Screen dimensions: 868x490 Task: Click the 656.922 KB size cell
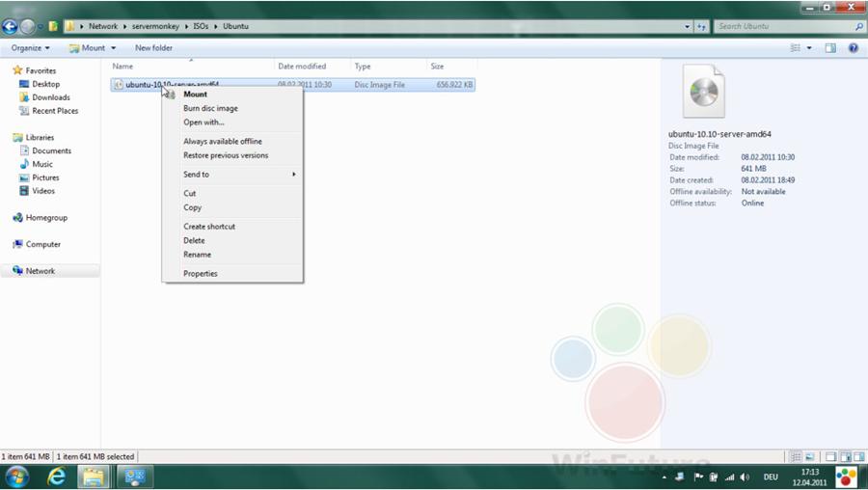pos(454,85)
